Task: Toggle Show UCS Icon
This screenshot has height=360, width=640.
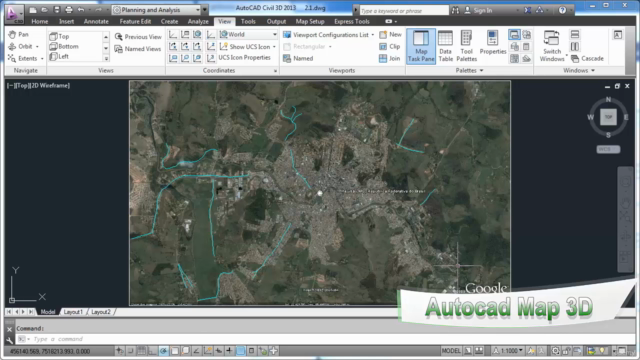Action: pyautogui.click(x=249, y=47)
